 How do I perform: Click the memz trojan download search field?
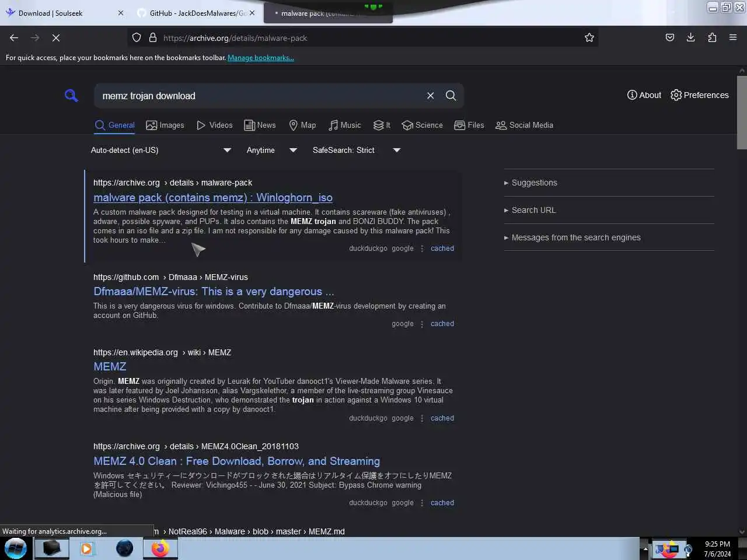pos(260,96)
